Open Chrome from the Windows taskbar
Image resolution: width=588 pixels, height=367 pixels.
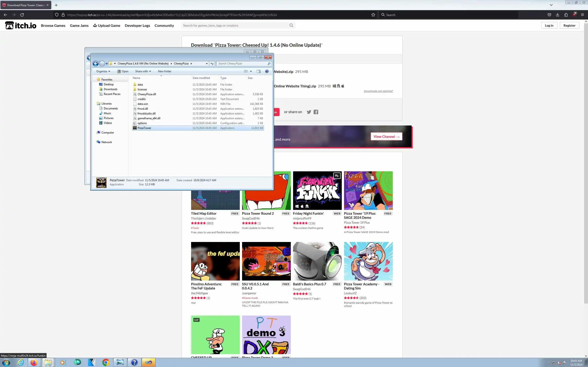tap(105, 362)
